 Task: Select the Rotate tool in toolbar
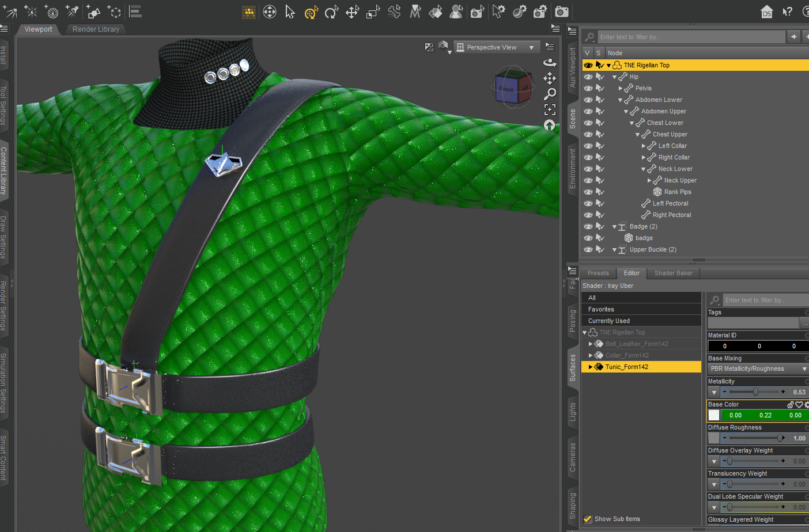coord(331,12)
